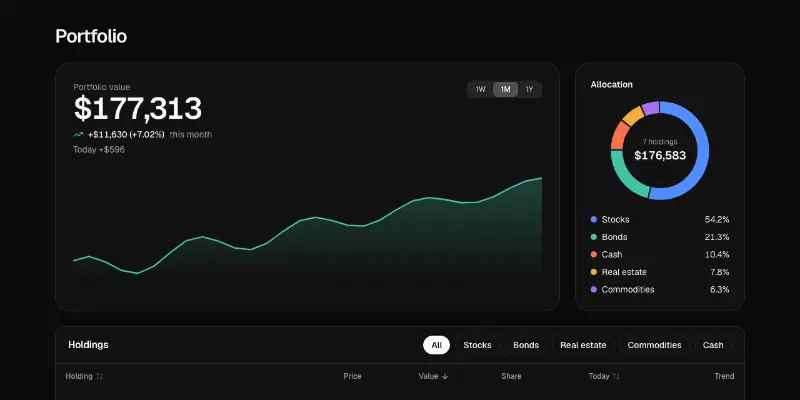
Task: Click the Cash 10.4% value
Action: 717,255
